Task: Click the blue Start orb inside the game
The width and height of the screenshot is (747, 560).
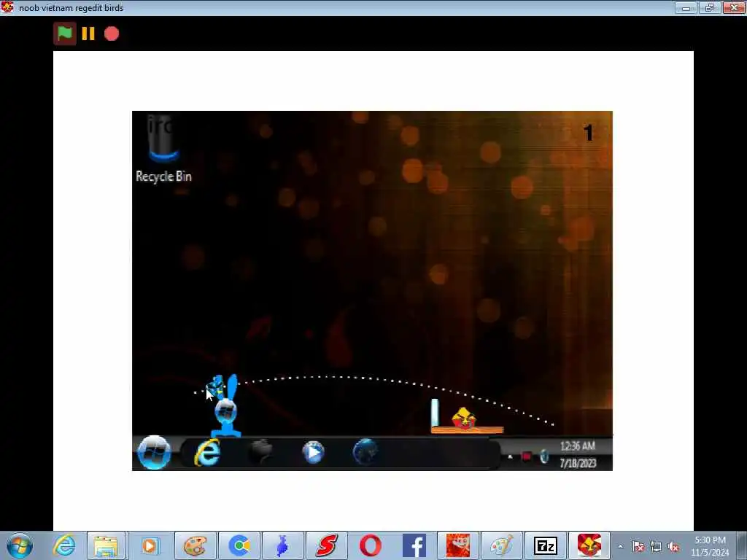Action: point(154,452)
